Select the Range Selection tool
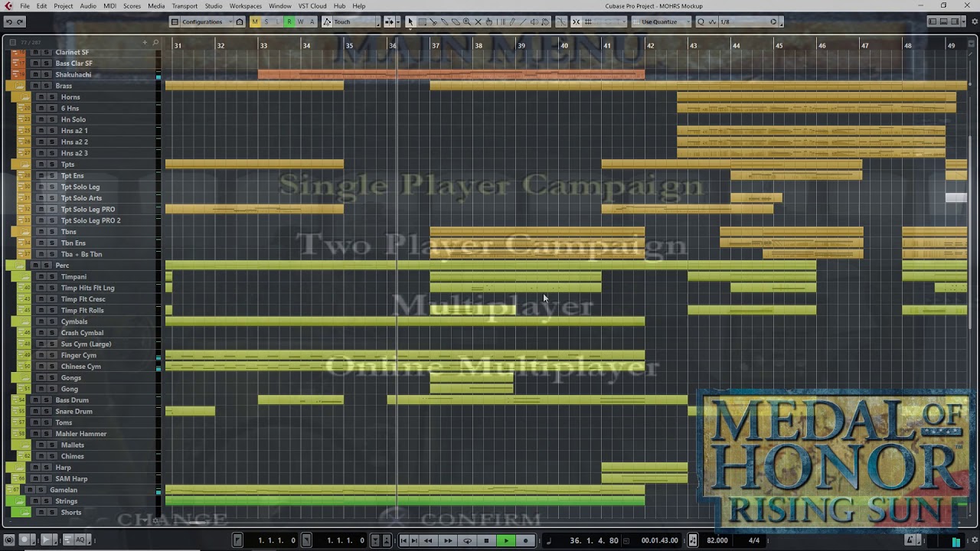 422,21
